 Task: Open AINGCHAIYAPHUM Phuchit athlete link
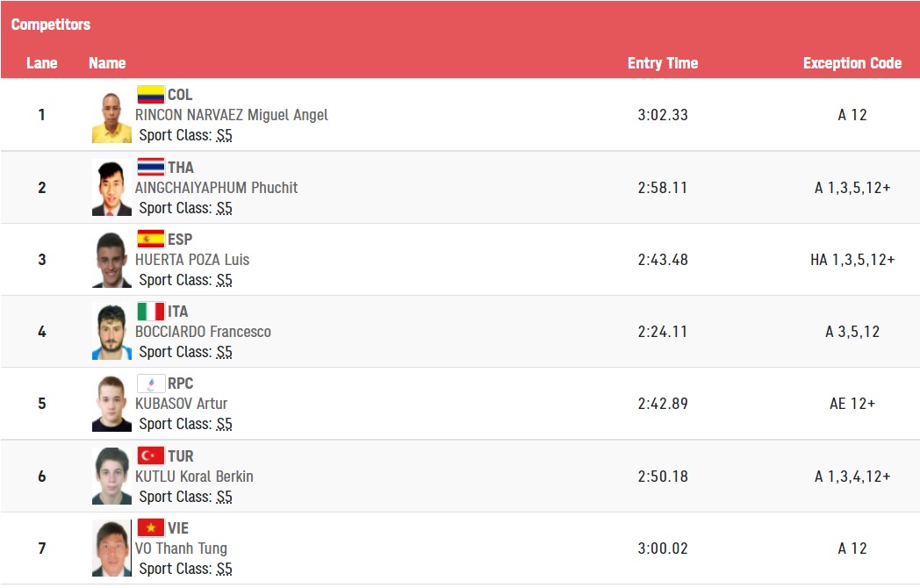tap(217, 188)
